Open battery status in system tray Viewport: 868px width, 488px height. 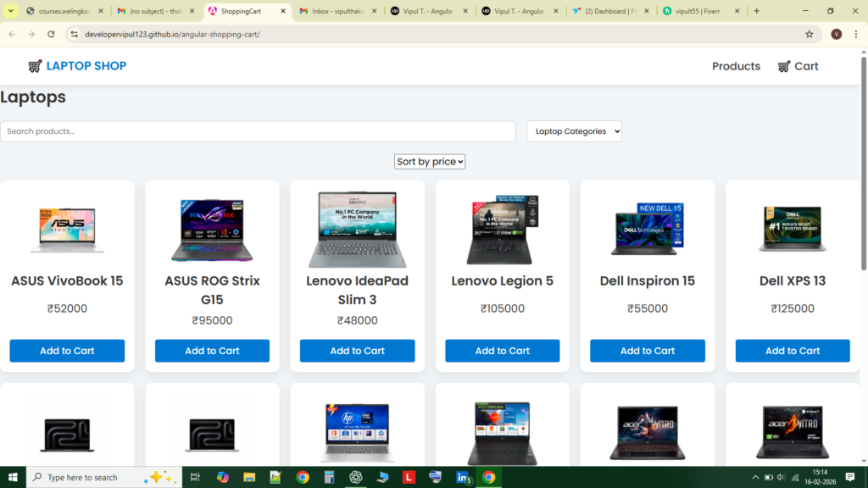pyautogui.click(x=768, y=477)
